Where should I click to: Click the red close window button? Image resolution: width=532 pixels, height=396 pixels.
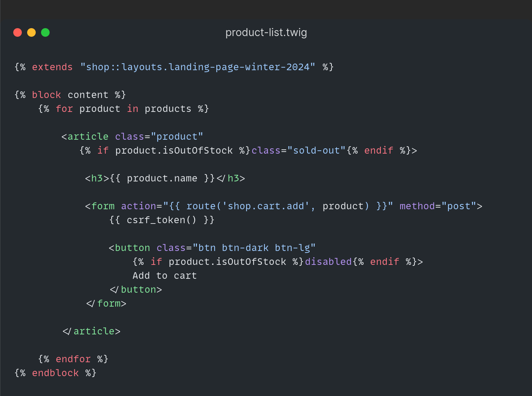pyautogui.click(x=18, y=32)
